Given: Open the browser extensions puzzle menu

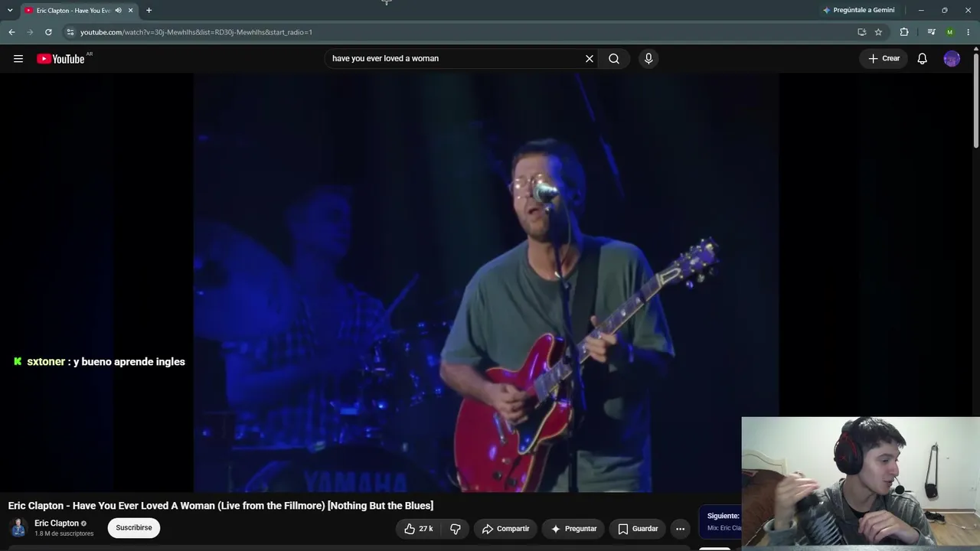Looking at the screenshot, I should [904, 32].
